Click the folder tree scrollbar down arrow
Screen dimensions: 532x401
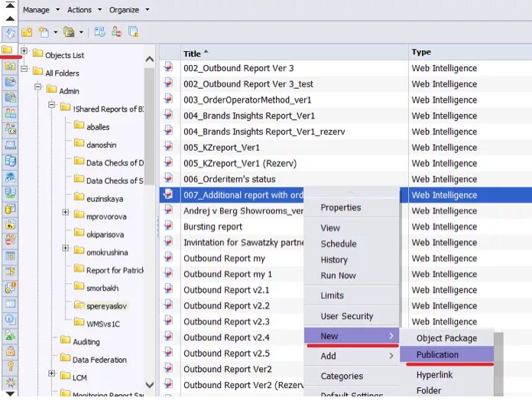[150, 385]
